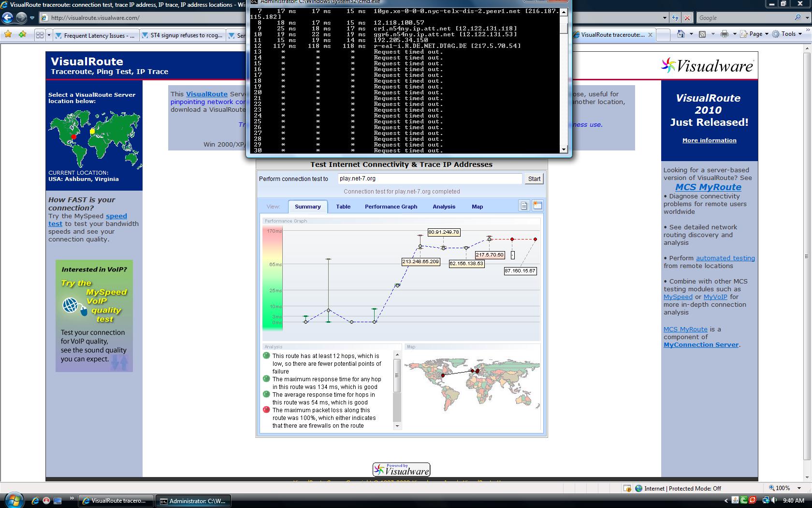Switch to the Map view tab
Screen dimensions: 812x508
pyautogui.click(x=478, y=207)
